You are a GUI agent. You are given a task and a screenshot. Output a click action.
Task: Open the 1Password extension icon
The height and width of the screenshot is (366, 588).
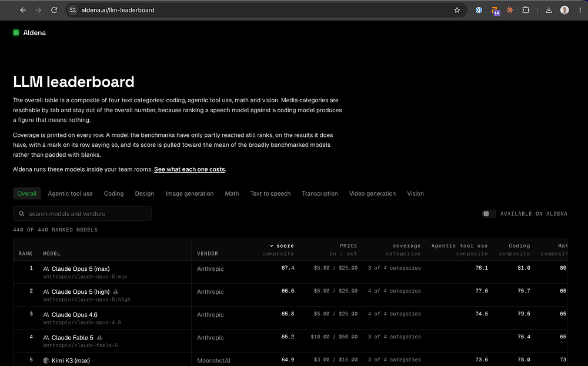(479, 10)
